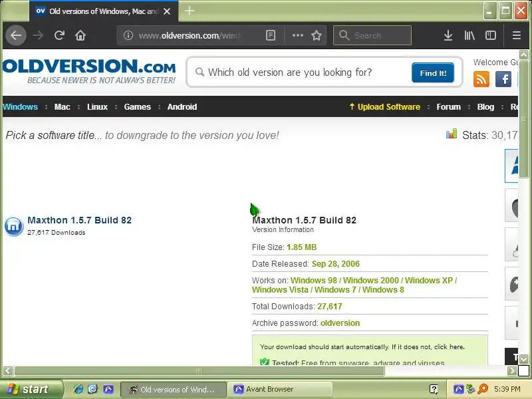The width and height of the screenshot is (532, 399).
Task: Open the Mac navigation menu item
Action: click(x=62, y=107)
